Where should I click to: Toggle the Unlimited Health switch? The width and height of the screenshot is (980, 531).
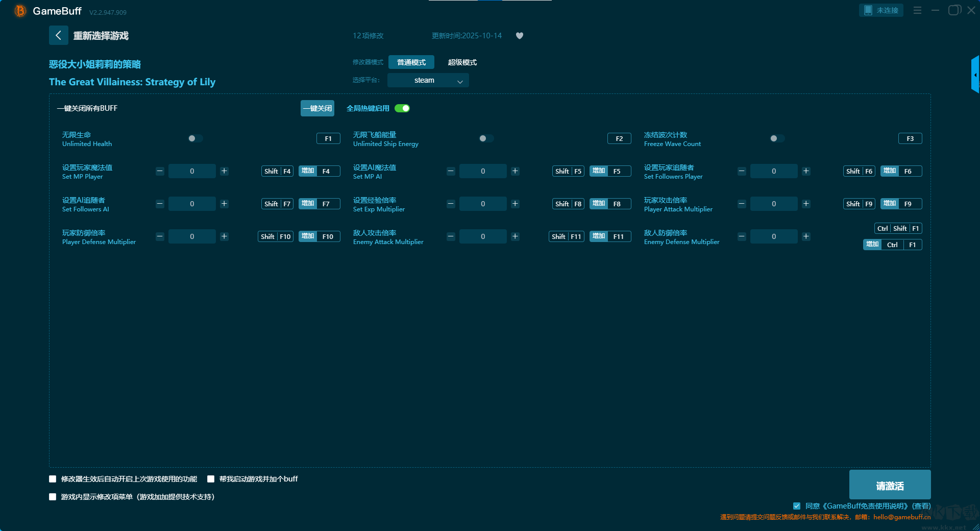click(195, 138)
